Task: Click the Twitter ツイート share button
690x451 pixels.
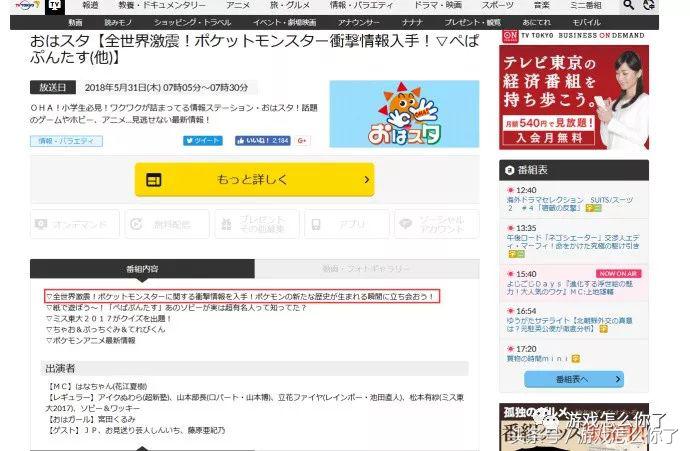Action: tap(203, 140)
